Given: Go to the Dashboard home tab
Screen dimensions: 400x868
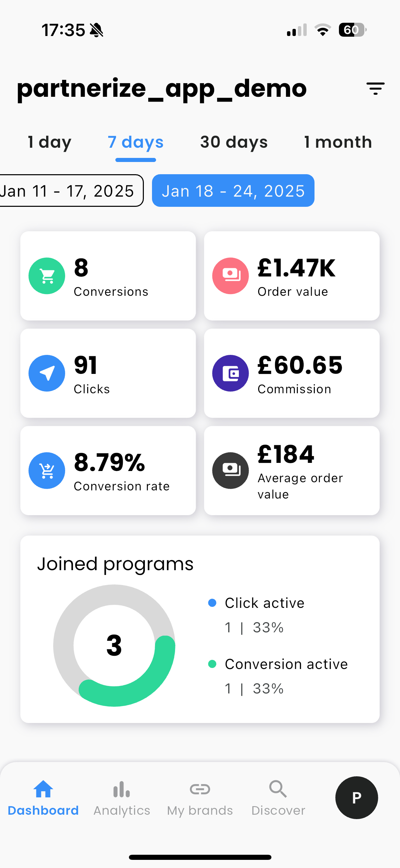Looking at the screenshot, I should (43, 797).
